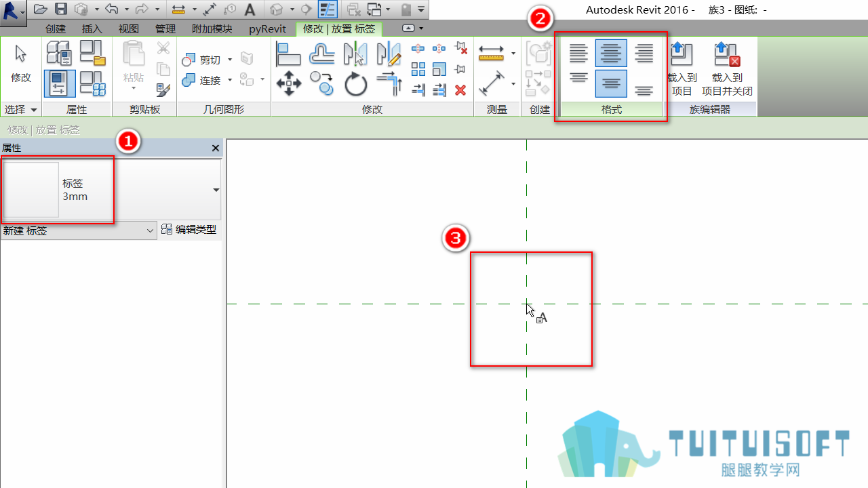The image size is (868, 488).
Task: Expand the 剪切 geometry dropdown arrow
Action: click(230, 60)
